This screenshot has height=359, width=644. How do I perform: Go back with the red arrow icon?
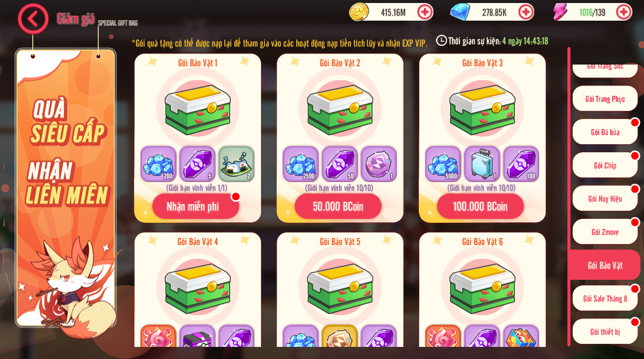point(33,19)
